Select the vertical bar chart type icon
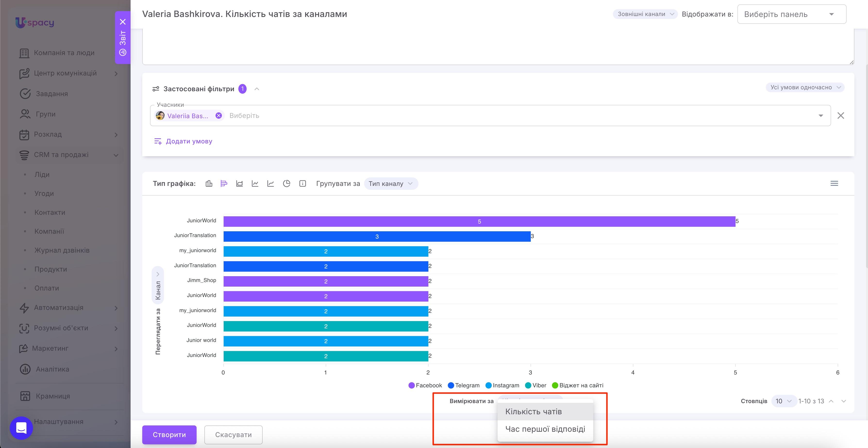Image resolution: width=868 pixels, height=448 pixels. point(209,183)
